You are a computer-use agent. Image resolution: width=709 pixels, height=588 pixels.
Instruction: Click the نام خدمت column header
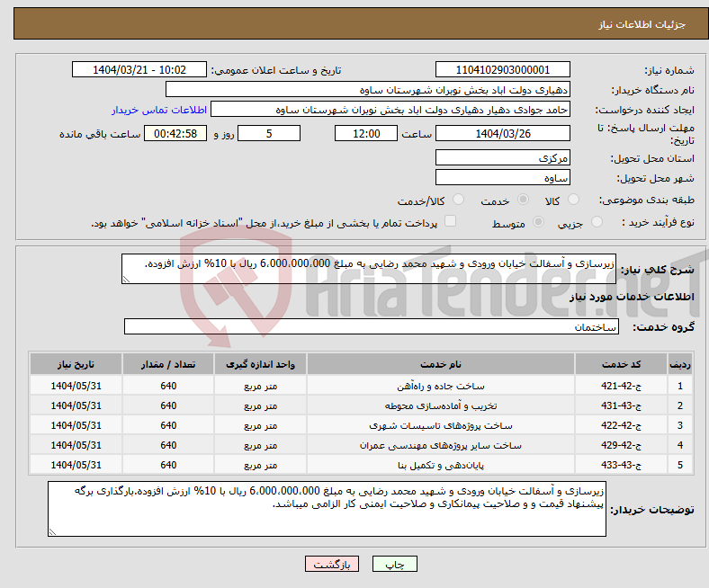(441, 364)
